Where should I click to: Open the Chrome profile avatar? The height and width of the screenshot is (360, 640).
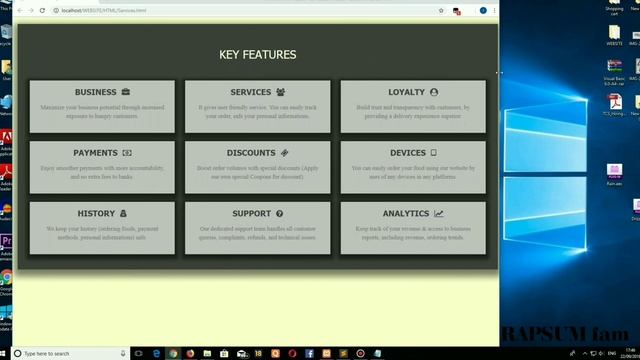click(483, 10)
